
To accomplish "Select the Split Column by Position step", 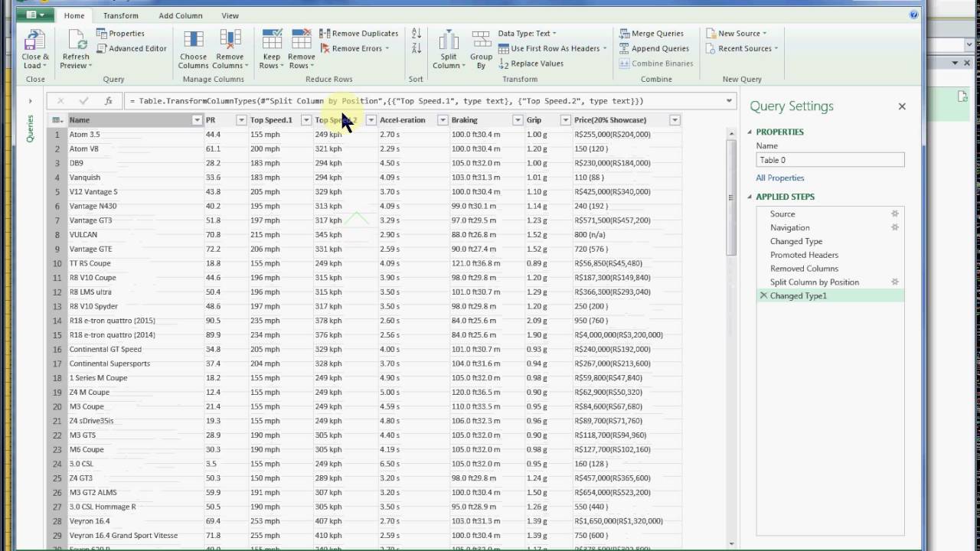I will (815, 282).
